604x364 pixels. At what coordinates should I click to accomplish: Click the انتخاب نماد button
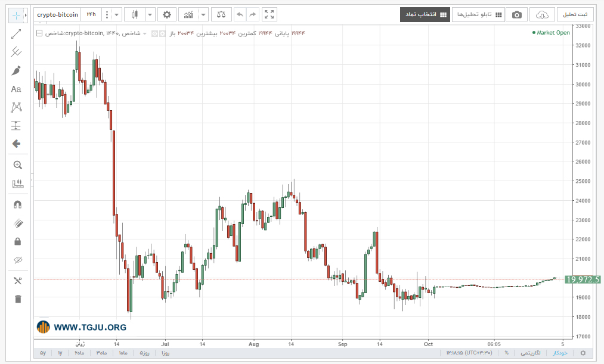[x=425, y=15]
